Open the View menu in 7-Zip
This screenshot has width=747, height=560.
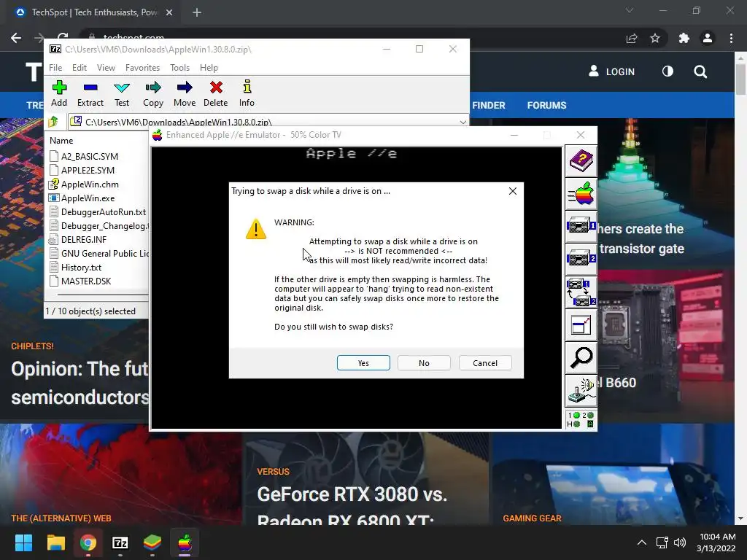pyautogui.click(x=106, y=68)
